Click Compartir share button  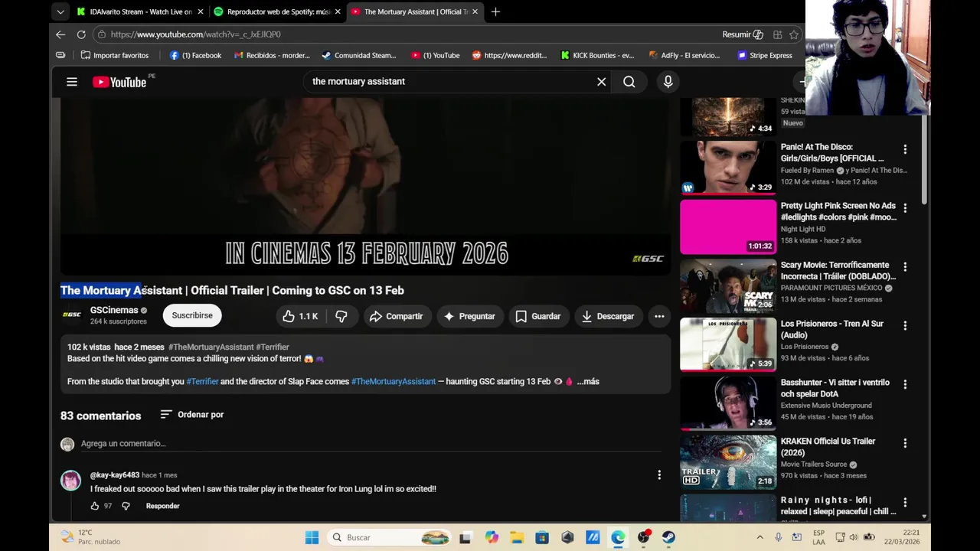click(x=396, y=316)
